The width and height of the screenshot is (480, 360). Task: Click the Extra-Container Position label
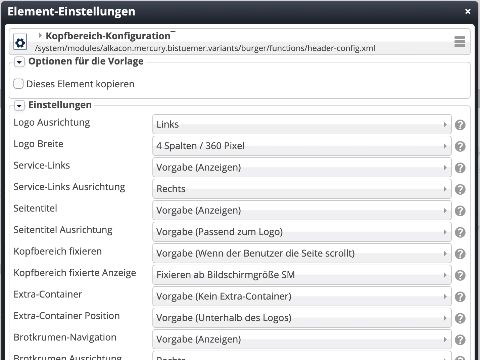[x=66, y=316]
